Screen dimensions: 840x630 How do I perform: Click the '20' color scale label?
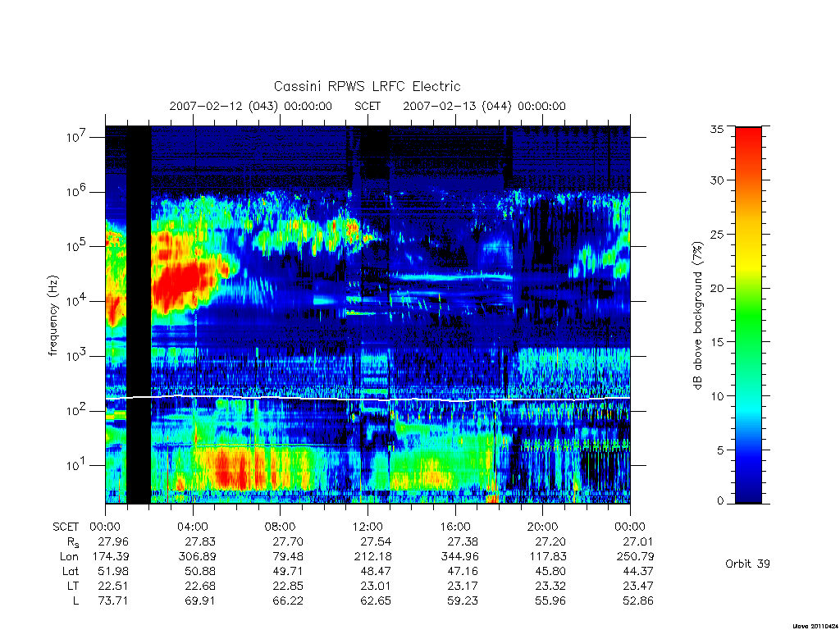(x=717, y=288)
